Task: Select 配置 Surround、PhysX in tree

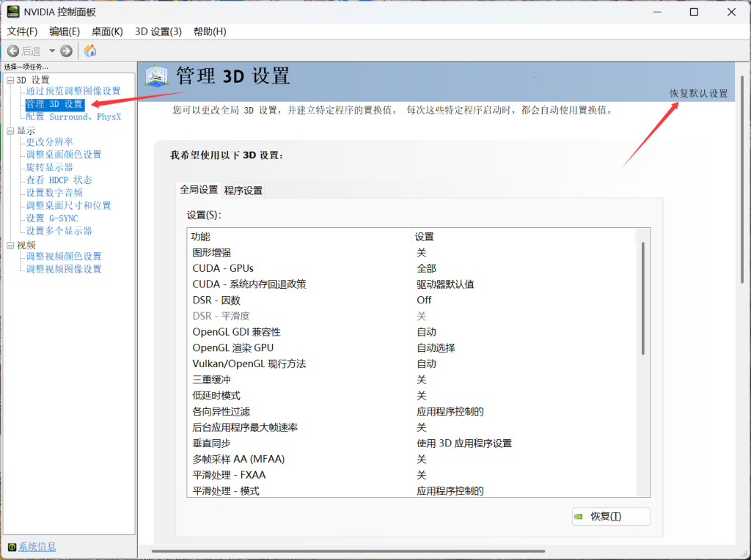Action: tap(73, 117)
